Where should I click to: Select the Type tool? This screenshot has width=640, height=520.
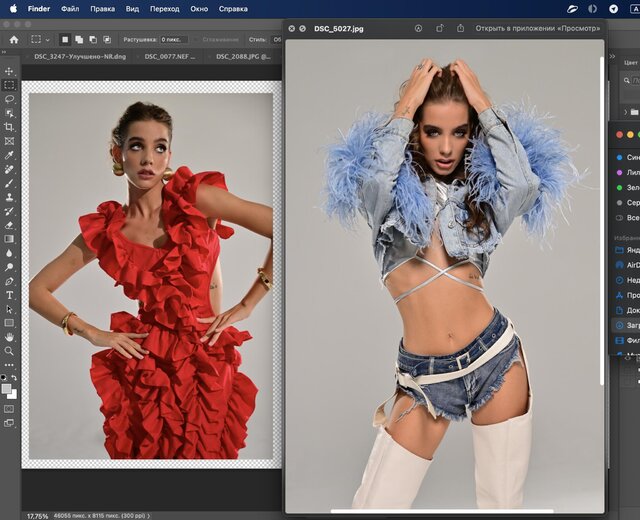[9, 295]
